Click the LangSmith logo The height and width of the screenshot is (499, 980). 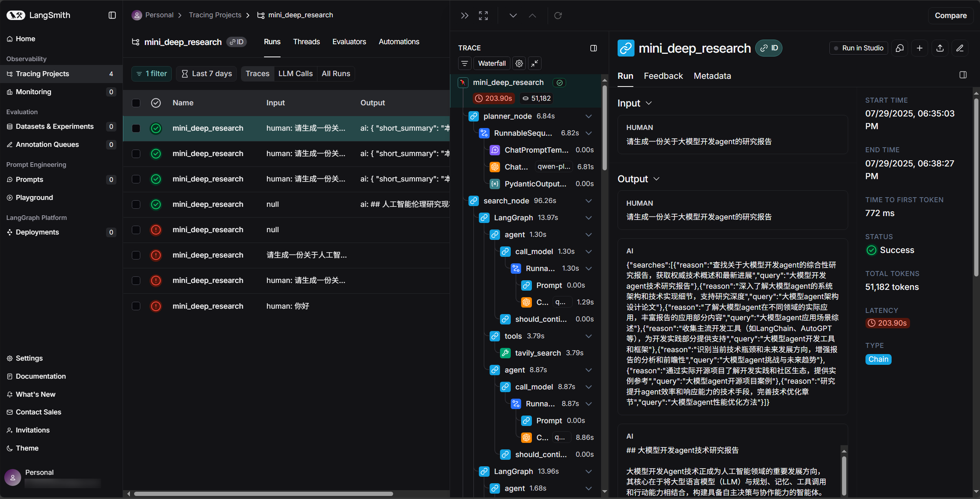[x=38, y=15]
